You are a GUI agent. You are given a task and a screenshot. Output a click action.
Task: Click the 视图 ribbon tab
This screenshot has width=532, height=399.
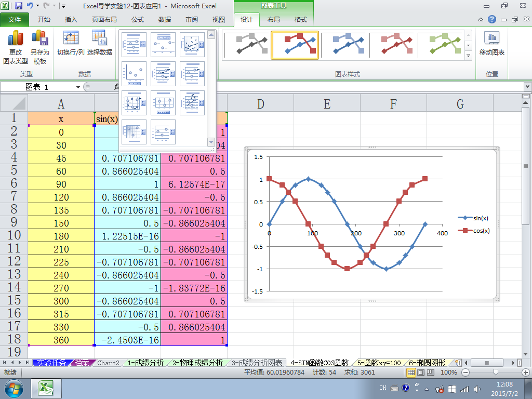(x=219, y=20)
